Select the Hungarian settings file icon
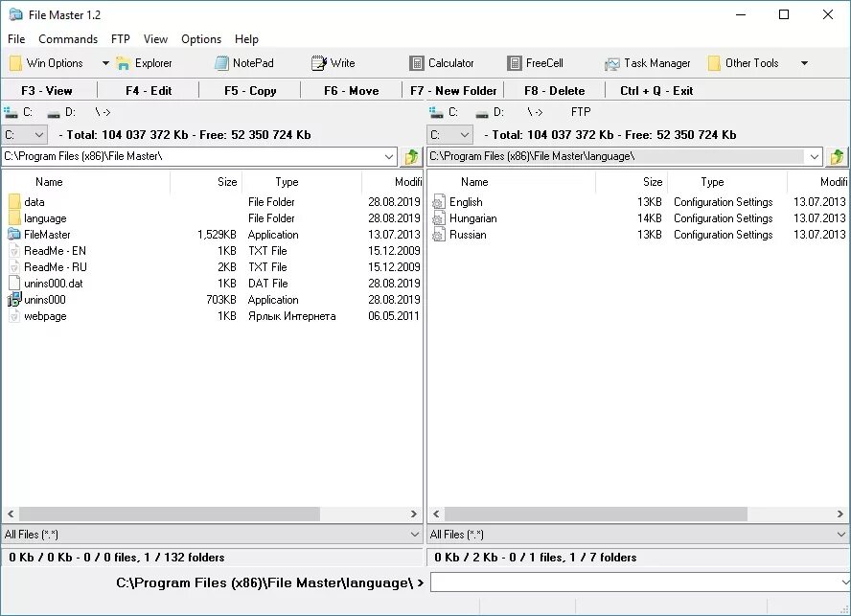This screenshot has height=616, width=851. [439, 218]
